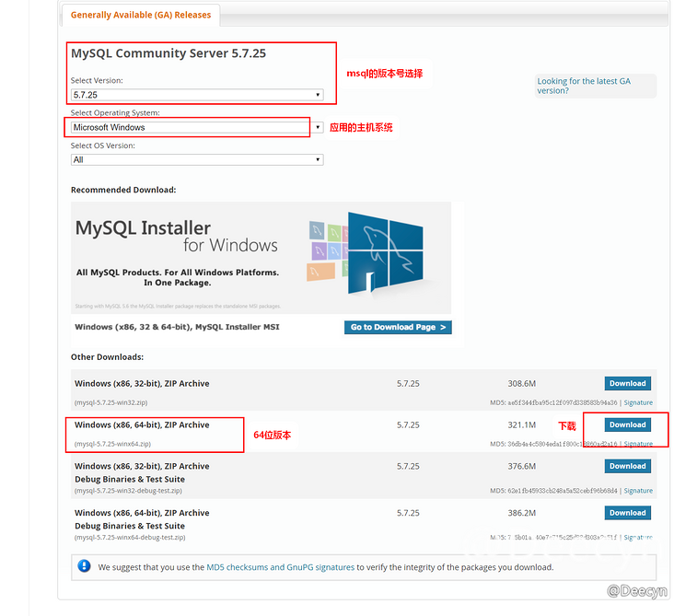Select the filename (mysql-5.7.25-winx64.zip)
This screenshot has width=674, height=616.
pos(112,444)
